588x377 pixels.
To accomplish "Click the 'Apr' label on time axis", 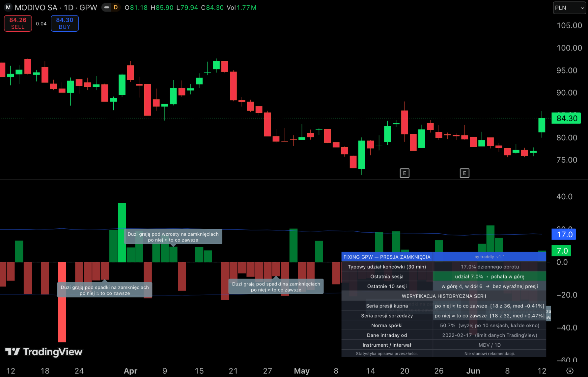I will point(130,371).
